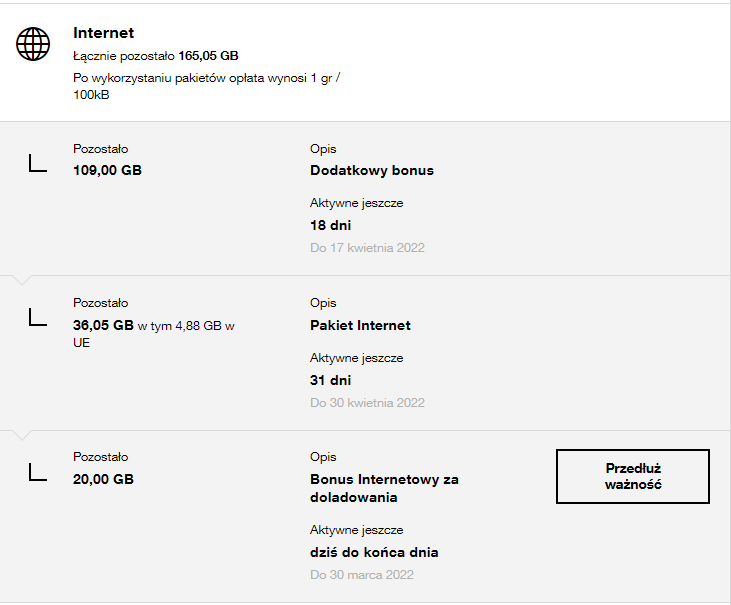Click the 18 dni validity text
This screenshot has width=731, height=605.
(x=331, y=225)
